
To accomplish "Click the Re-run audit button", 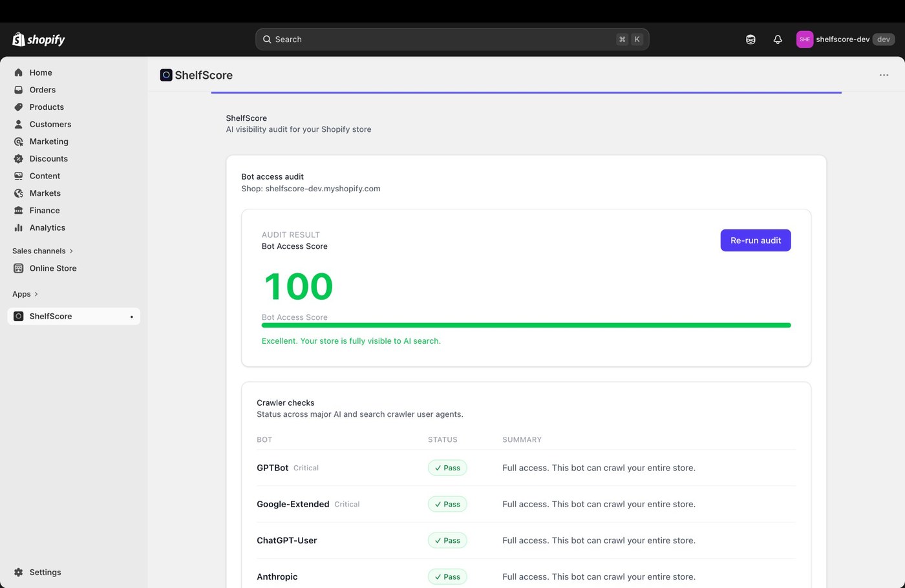I will [756, 240].
